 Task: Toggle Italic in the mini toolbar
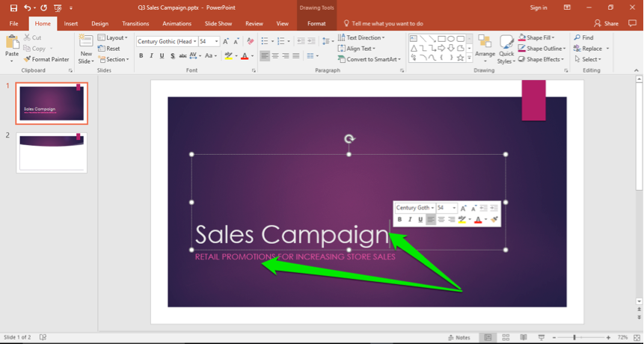pos(410,220)
